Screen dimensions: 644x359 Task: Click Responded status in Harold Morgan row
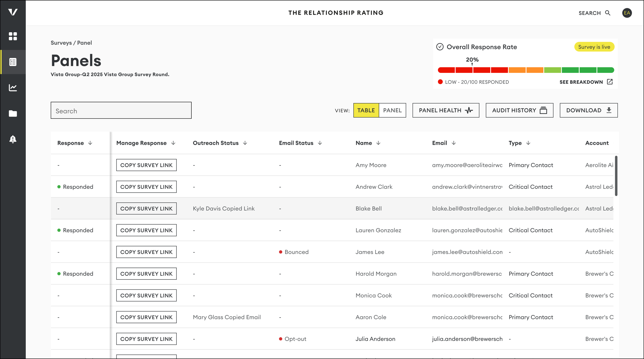[x=75, y=274]
